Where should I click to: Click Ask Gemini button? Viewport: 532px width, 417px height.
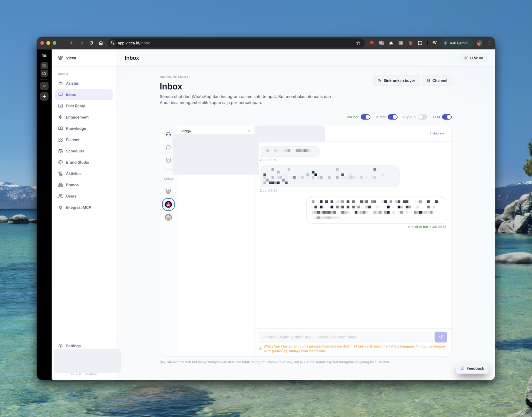(456, 43)
